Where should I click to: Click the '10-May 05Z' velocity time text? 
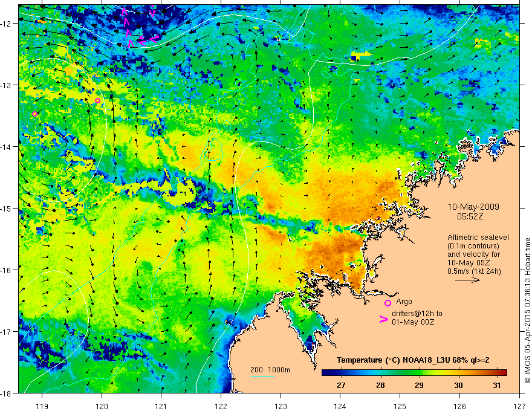469,263
